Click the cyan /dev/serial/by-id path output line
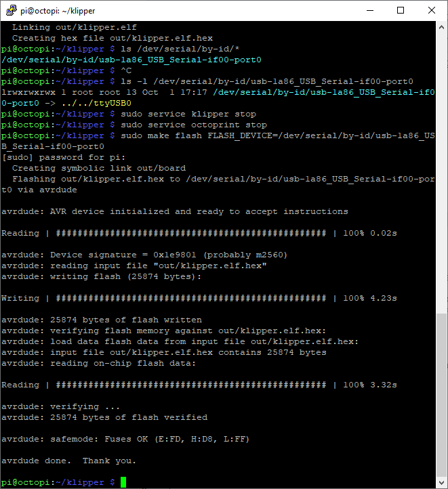The height and width of the screenshot is (489, 448). click(x=131, y=60)
